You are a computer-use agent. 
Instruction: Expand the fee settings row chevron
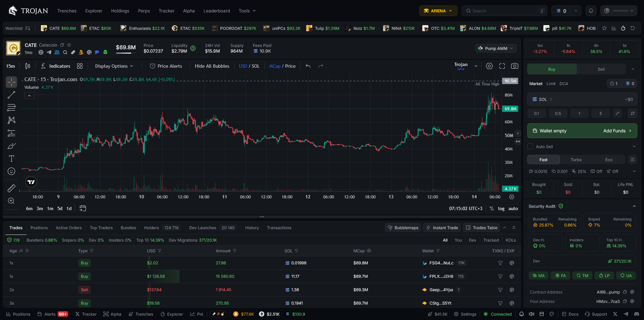click(634, 171)
